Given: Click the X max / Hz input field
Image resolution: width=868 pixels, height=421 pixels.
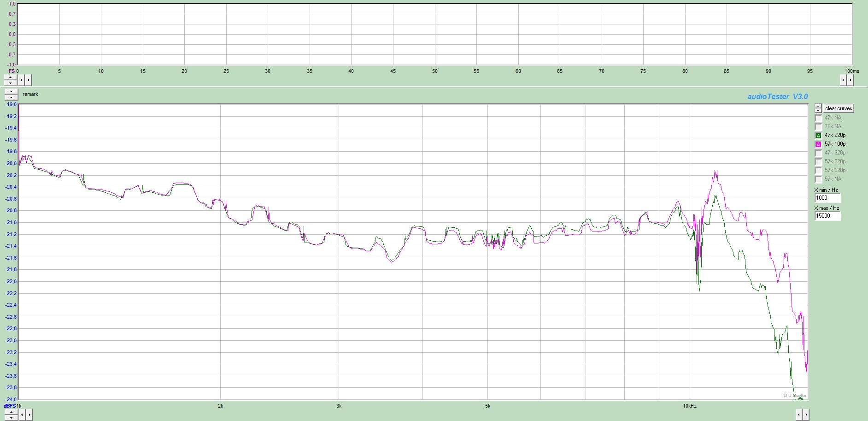Looking at the screenshot, I should click(x=827, y=216).
